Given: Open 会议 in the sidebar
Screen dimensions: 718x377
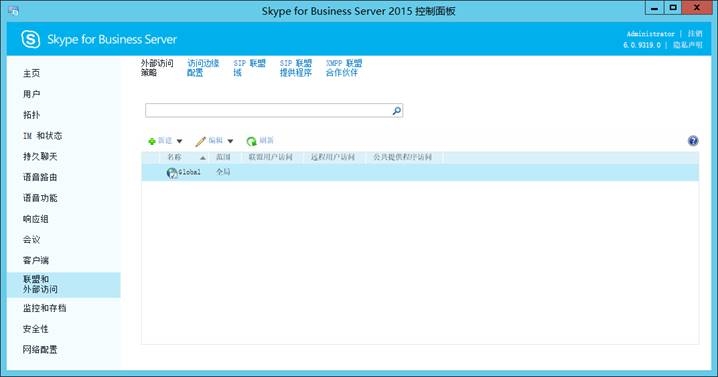Looking at the screenshot, I should tap(32, 240).
